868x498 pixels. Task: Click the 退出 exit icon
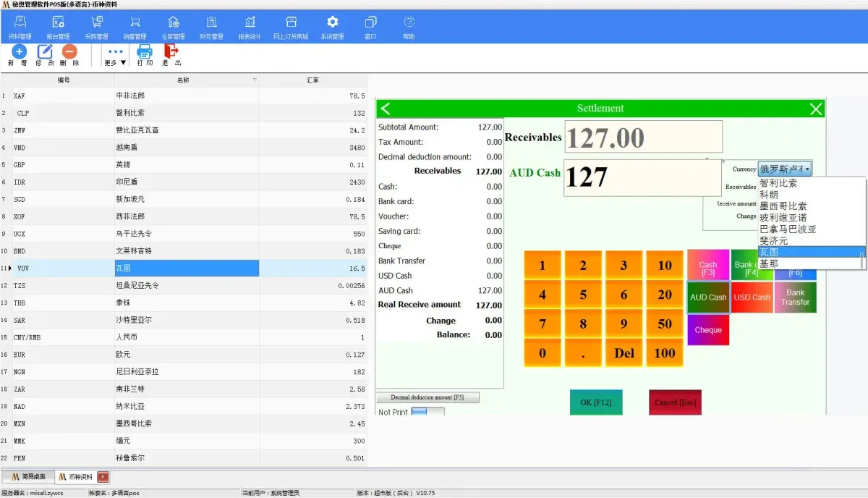click(x=171, y=51)
